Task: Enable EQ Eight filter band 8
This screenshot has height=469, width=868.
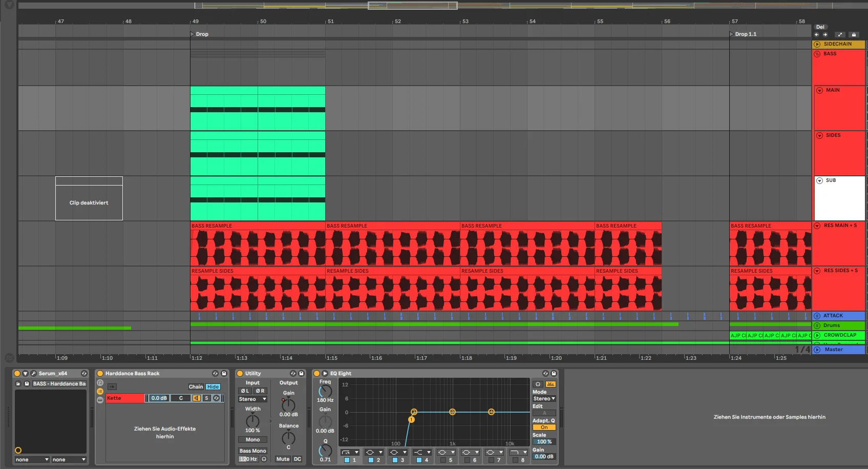Action: point(515,460)
